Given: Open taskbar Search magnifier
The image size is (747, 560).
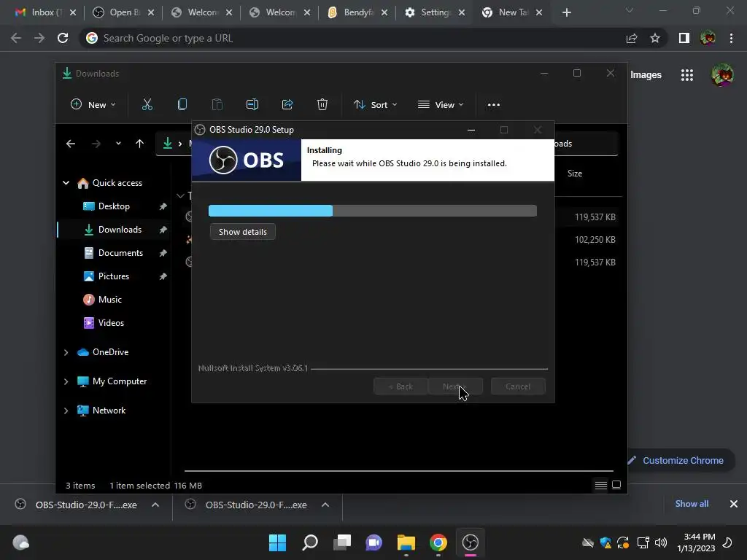Looking at the screenshot, I should pyautogui.click(x=309, y=542).
